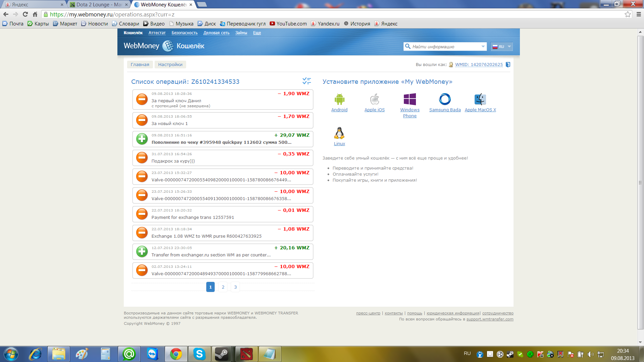The height and width of the screenshot is (362, 644).
Task: Click the plus icon of 29,07 WMZ operation
Action: point(142,139)
